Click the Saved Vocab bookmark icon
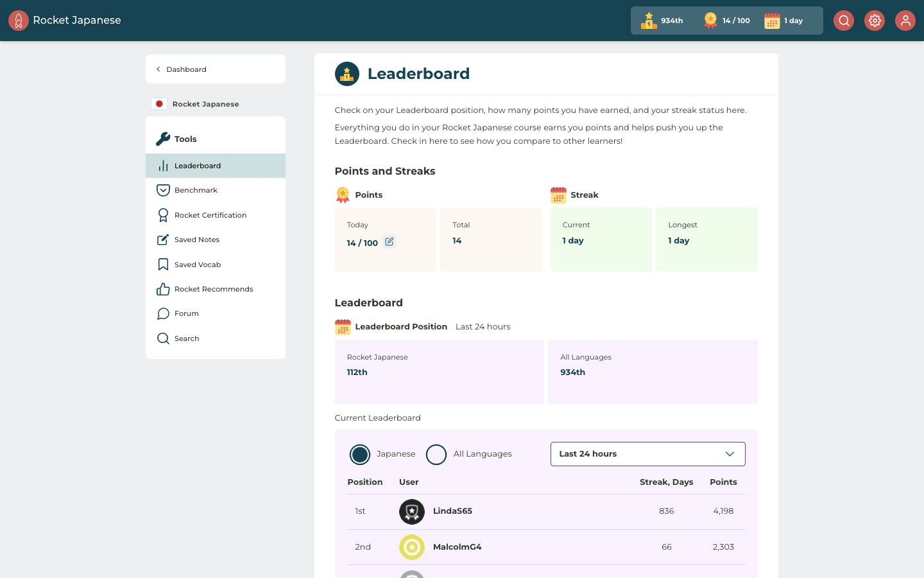 point(163,265)
